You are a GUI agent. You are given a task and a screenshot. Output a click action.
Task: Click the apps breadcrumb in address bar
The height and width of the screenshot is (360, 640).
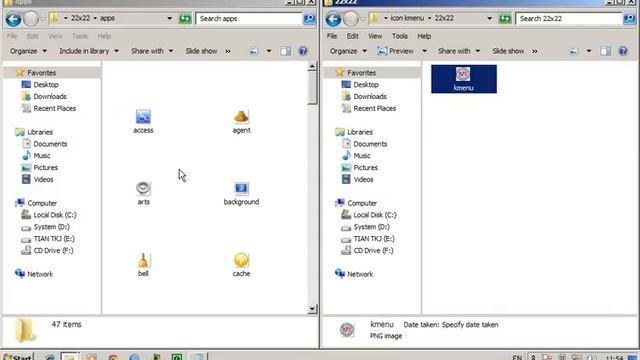[107, 18]
